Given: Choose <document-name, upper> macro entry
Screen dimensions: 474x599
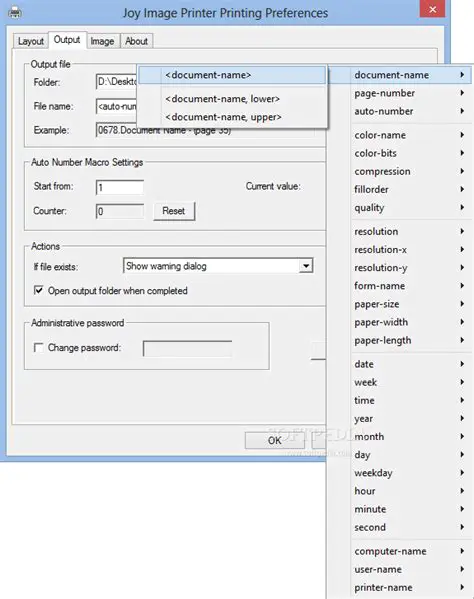Looking at the screenshot, I should point(232,117).
